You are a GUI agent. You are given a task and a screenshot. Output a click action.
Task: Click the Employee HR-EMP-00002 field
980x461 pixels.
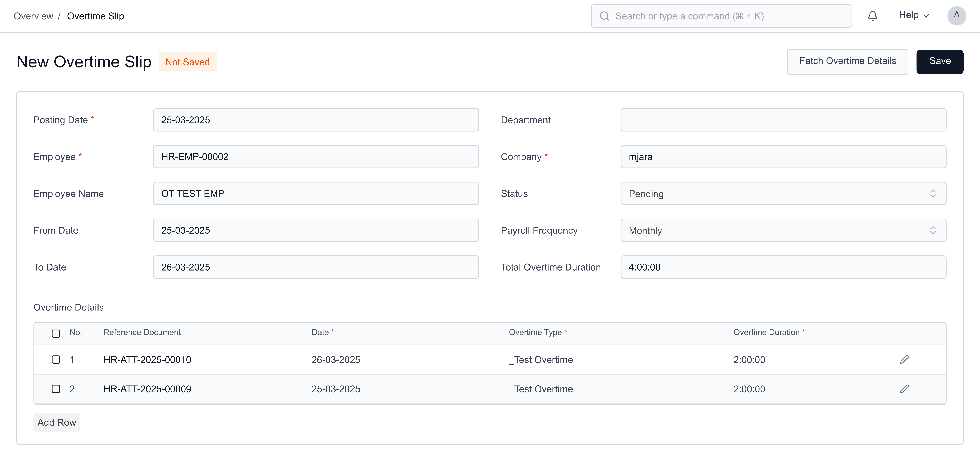click(316, 156)
